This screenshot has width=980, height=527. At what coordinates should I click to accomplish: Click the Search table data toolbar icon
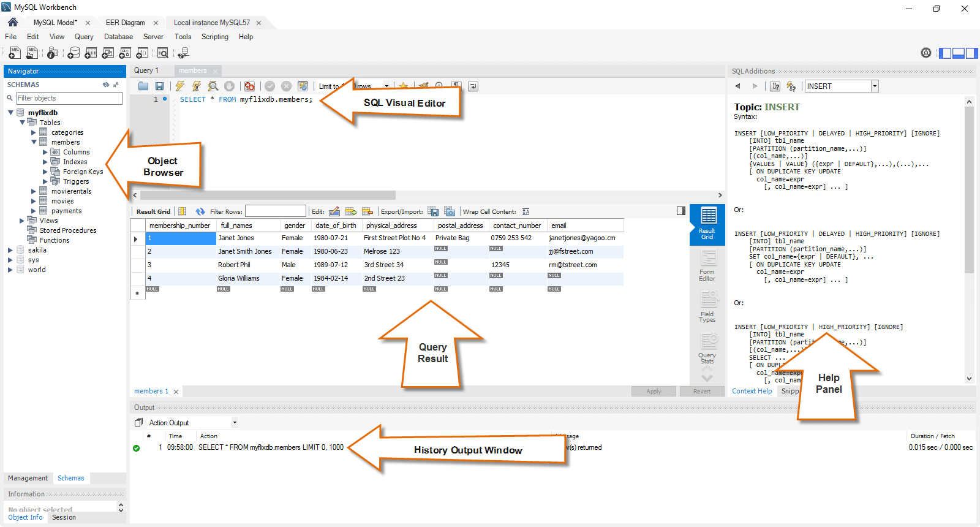[163, 53]
